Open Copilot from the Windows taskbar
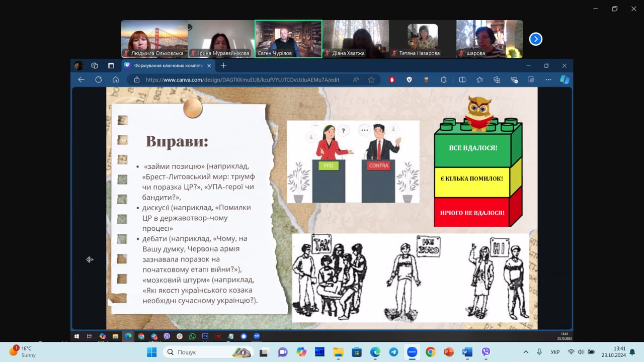Image resolution: width=644 pixels, height=362 pixels. (301, 352)
